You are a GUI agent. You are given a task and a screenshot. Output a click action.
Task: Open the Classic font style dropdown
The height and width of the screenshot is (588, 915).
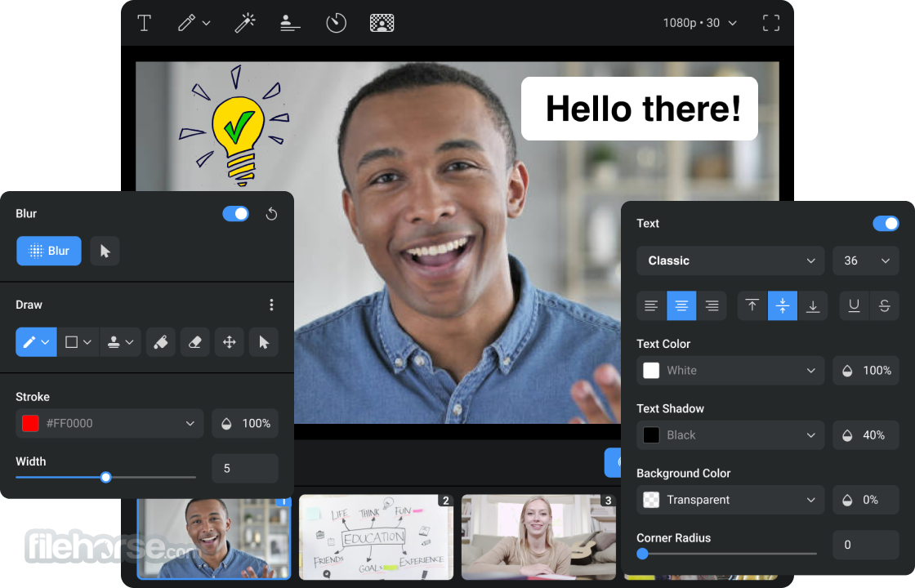pos(730,261)
